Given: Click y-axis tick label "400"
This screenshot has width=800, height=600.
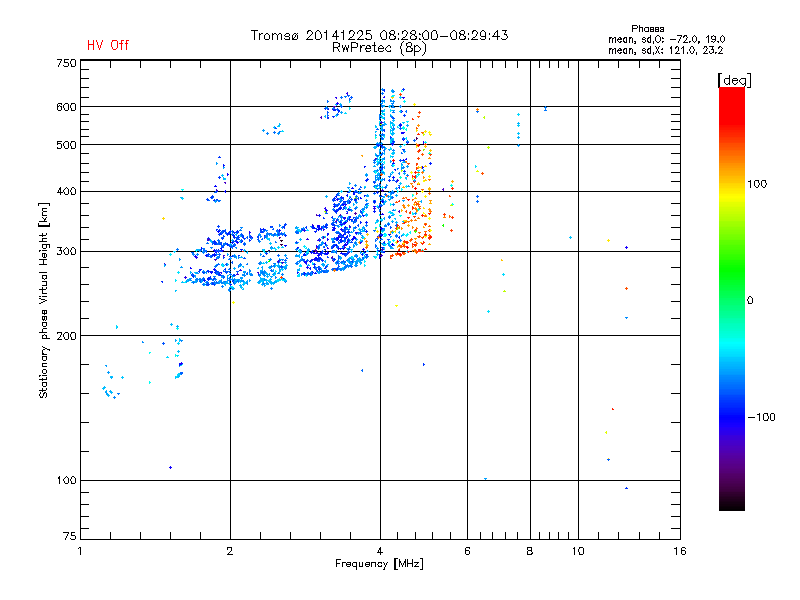Looking at the screenshot, I should click(67, 191).
